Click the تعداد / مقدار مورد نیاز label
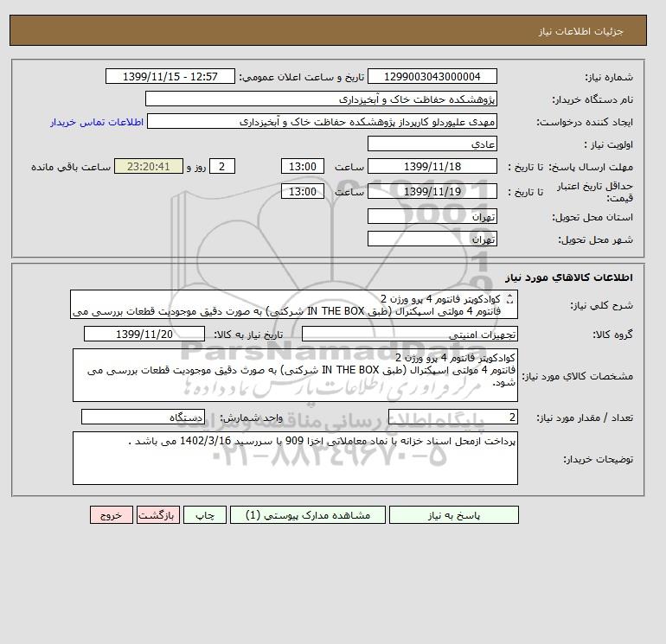This screenshot has width=666, height=644. (x=585, y=418)
